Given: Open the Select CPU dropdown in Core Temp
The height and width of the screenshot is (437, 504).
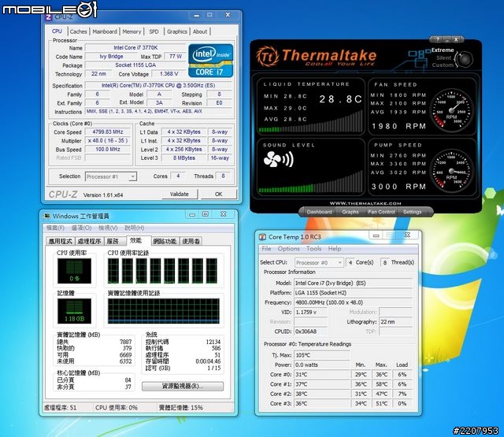Looking at the screenshot, I should 319,262.
